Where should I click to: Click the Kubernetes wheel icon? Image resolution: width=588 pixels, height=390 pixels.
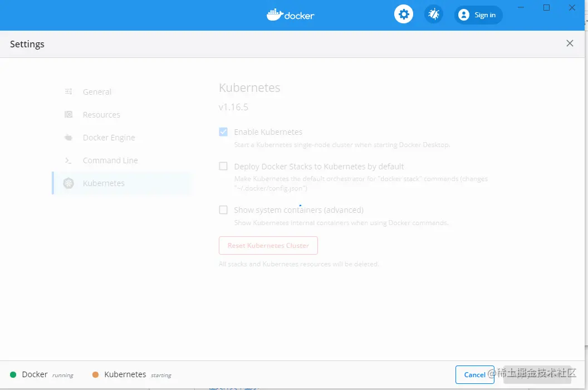click(68, 183)
